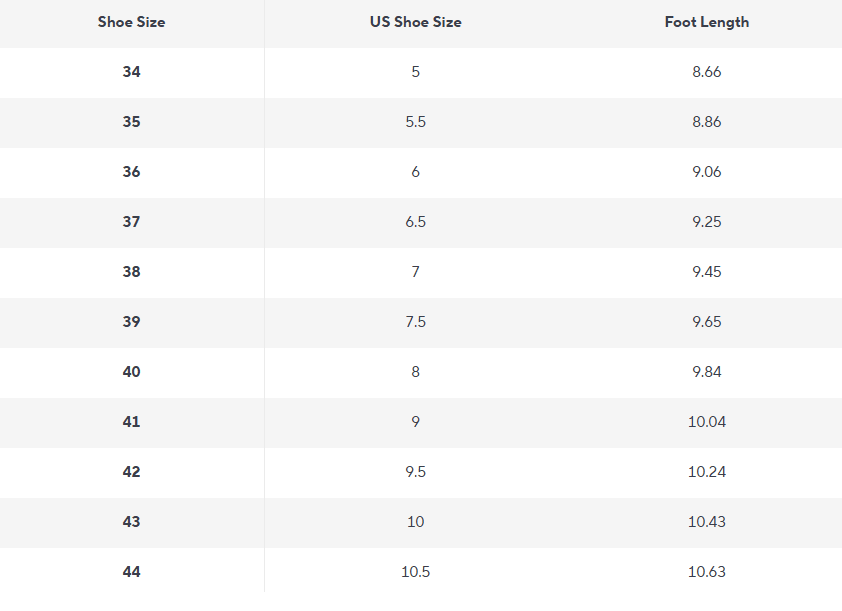Click the US size 10.5 cell

pos(416,571)
